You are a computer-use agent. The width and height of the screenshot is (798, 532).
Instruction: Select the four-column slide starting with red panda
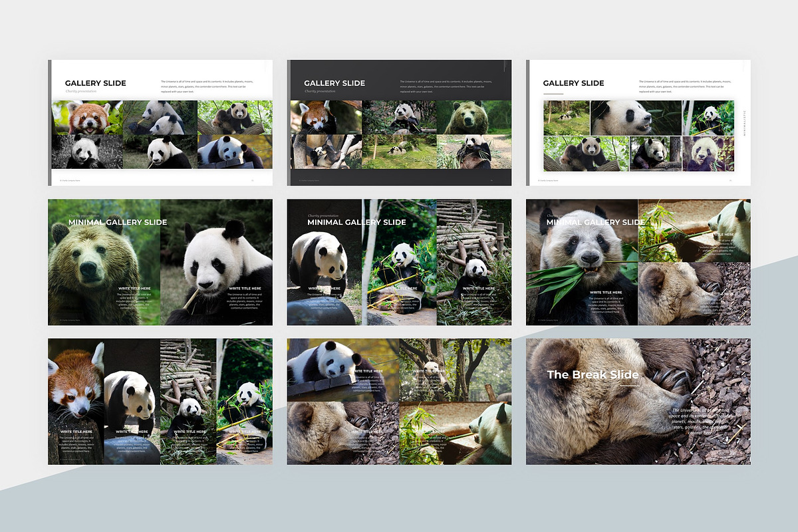[160, 402]
